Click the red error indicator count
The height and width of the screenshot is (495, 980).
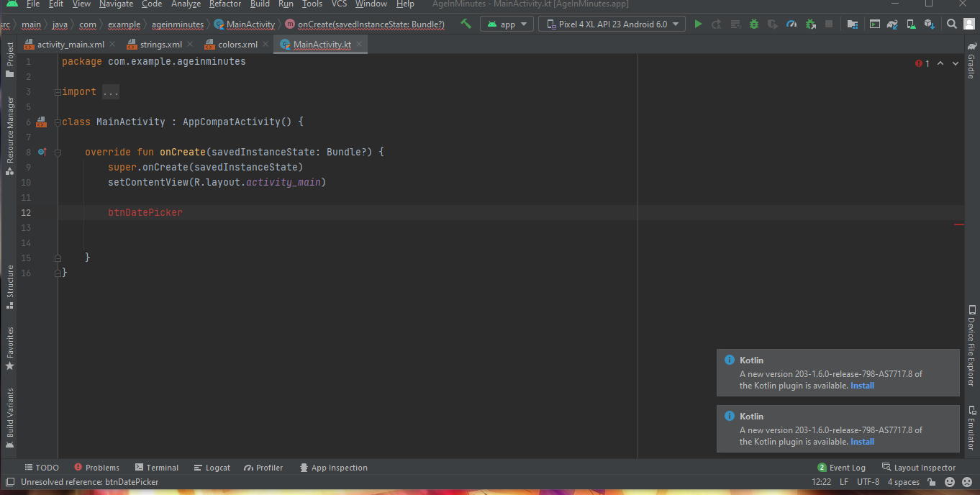[x=922, y=63]
